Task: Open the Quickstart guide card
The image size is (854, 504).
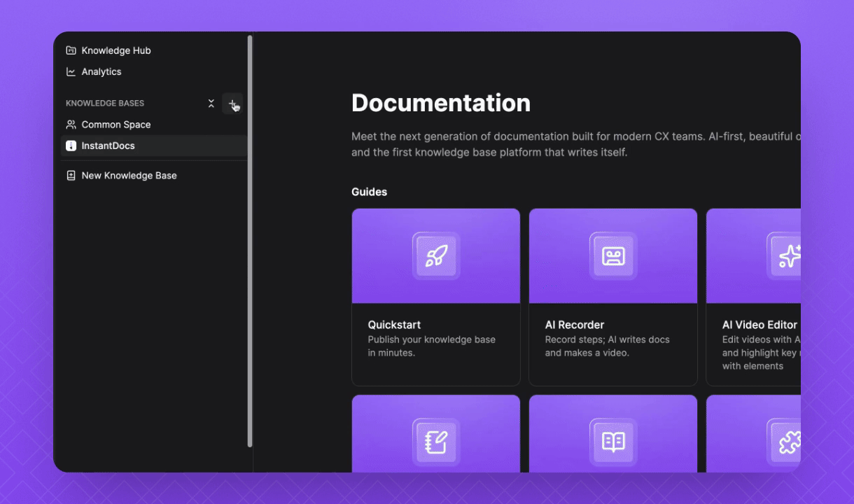Action: (436, 297)
